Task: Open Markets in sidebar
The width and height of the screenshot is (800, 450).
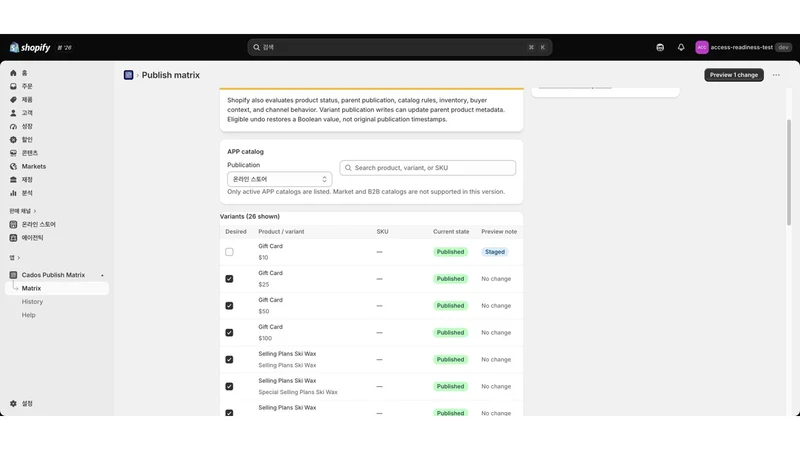Action: 34,166
